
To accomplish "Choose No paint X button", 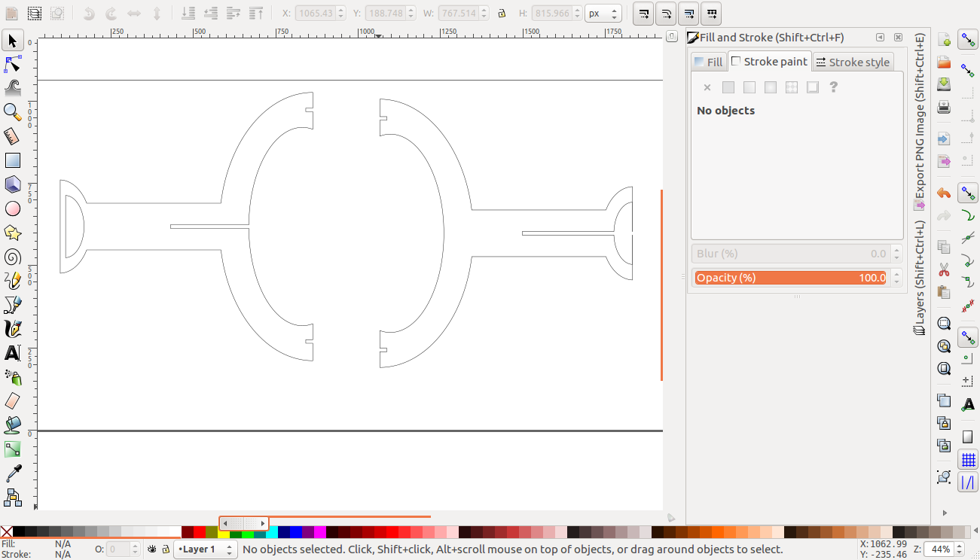I will tap(707, 87).
